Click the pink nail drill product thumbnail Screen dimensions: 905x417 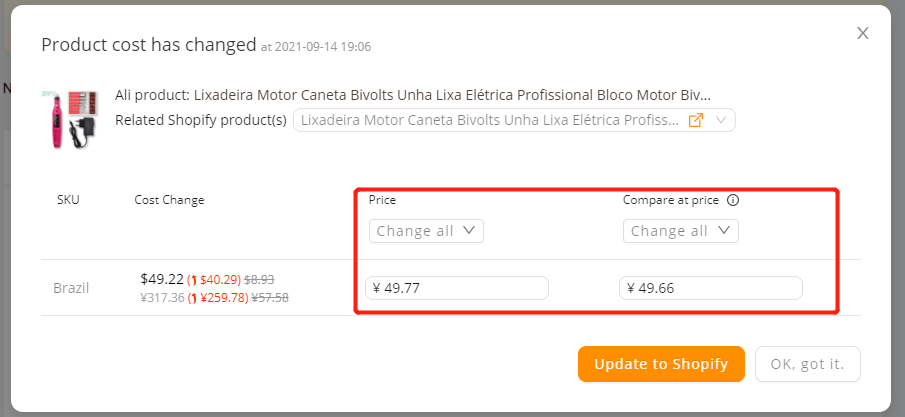[70, 119]
